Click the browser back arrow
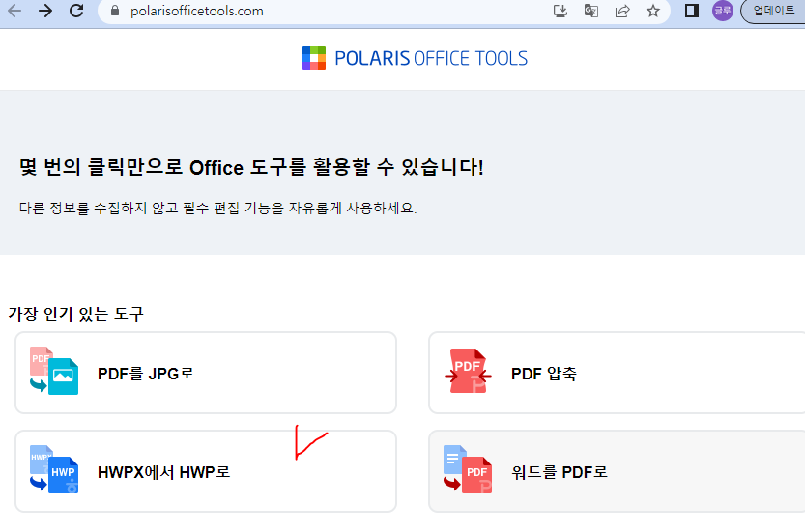The height and width of the screenshot is (532, 805). (14, 11)
